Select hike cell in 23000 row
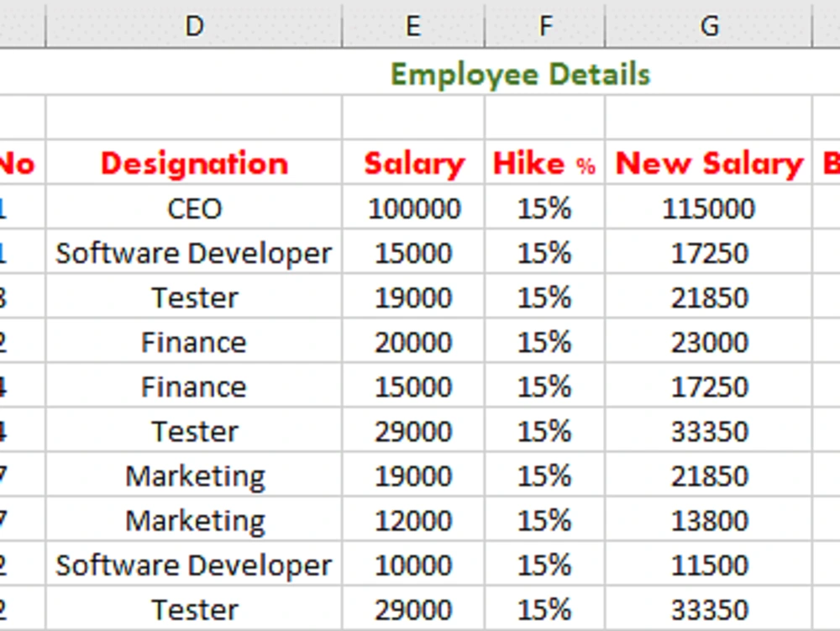The width and height of the screenshot is (840, 631). click(x=545, y=341)
